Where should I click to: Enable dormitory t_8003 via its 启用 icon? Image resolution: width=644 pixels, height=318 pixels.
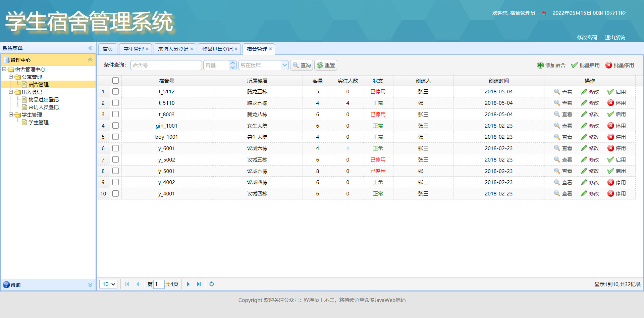tap(611, 114)
